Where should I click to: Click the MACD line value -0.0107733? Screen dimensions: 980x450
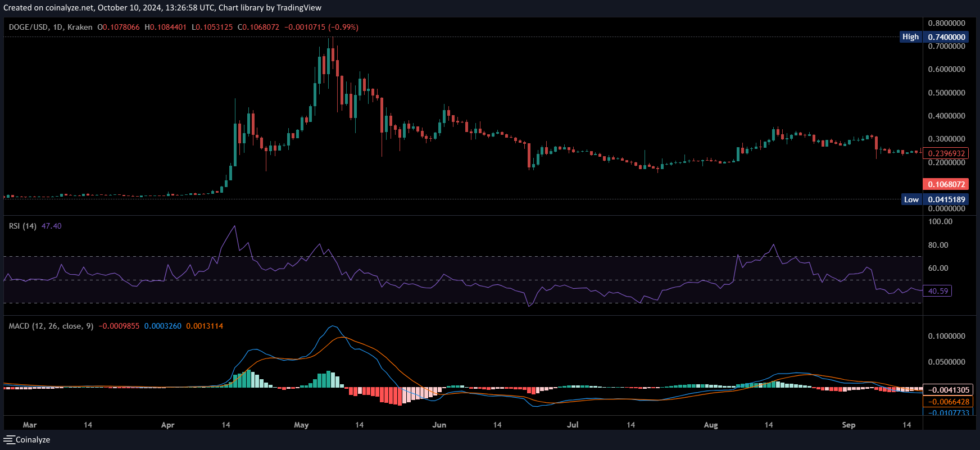point(948,413)
